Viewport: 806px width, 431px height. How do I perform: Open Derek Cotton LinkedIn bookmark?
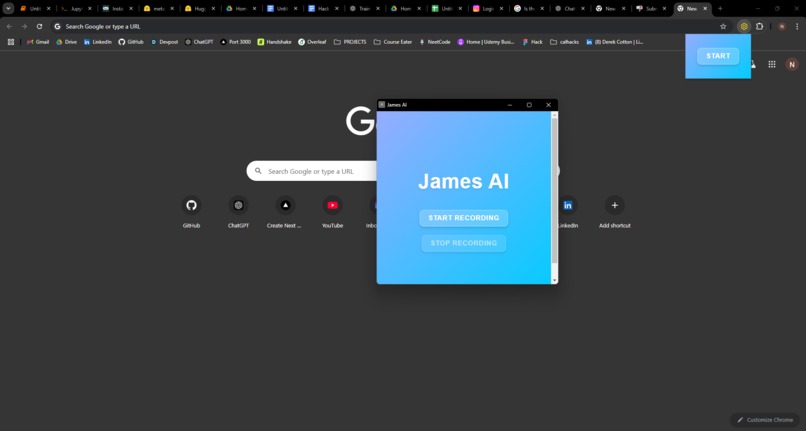tap(614, 42)
